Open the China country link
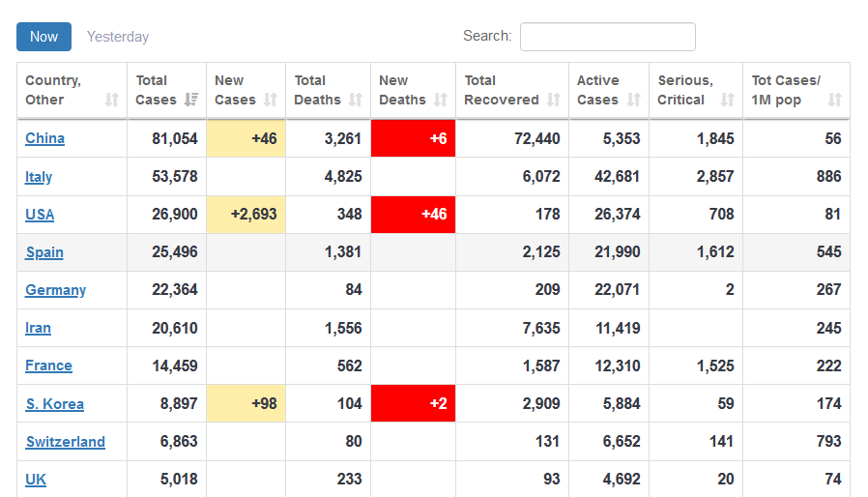This screenshot has width=868, height=497. [44, 138]
